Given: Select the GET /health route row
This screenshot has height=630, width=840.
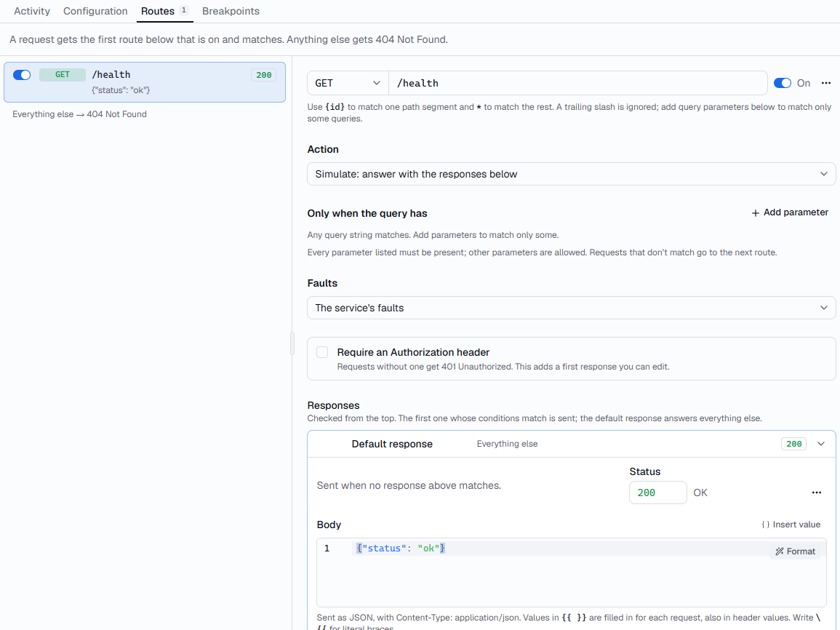Looking at the screenshot, I should coord(145,82).
